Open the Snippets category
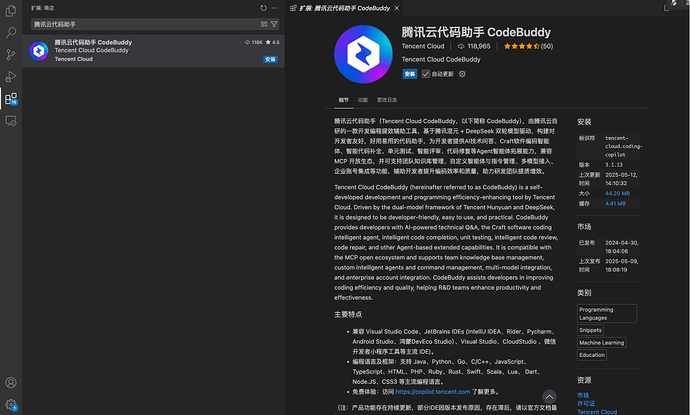The image size is (690, 415). pyautogui.click(x=590, y=330)
